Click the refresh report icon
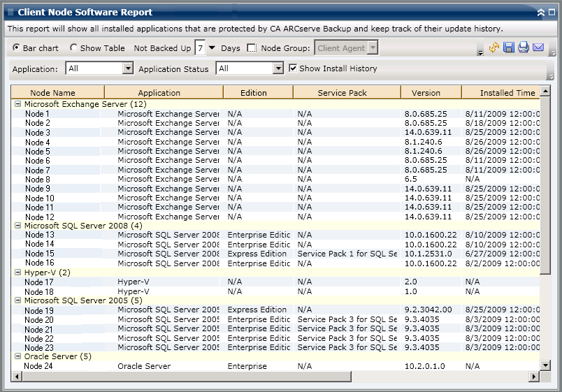Image resolution: width=562 pixels, height=392 pixels. (494, 48)
